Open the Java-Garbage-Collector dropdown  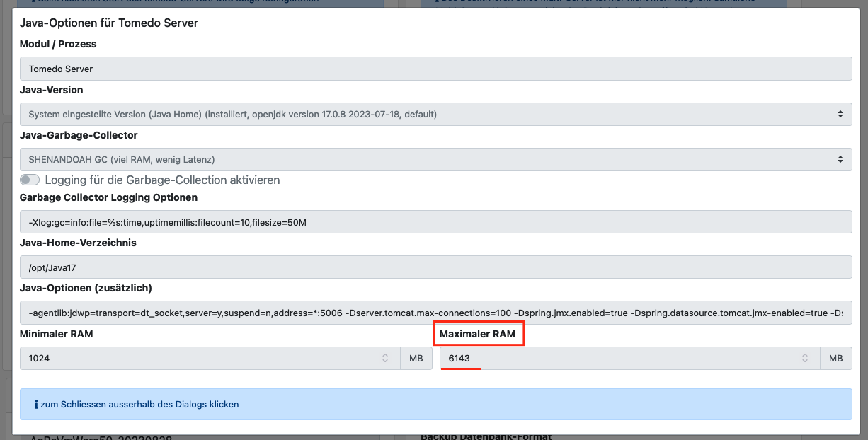pos(435,159)
